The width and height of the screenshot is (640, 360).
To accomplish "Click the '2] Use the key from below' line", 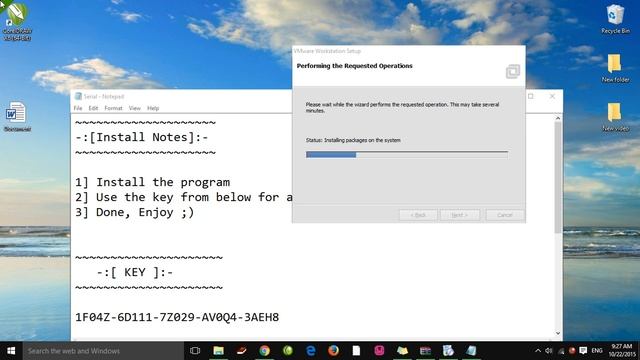I will 184,197.
